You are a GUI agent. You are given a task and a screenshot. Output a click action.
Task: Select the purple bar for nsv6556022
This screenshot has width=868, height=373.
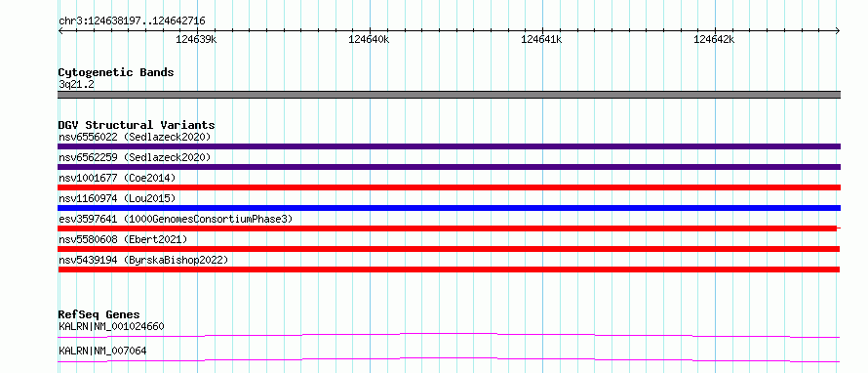[x=449, y=146]
